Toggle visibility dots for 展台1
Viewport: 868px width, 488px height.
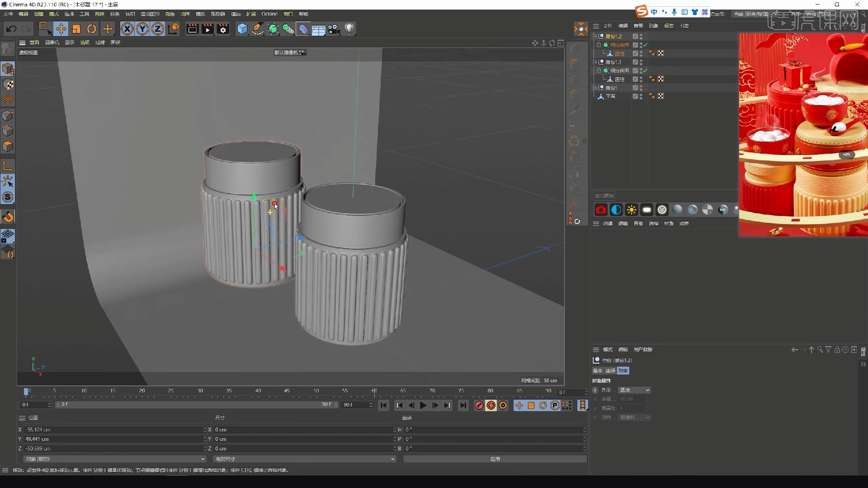coord(641,88)
